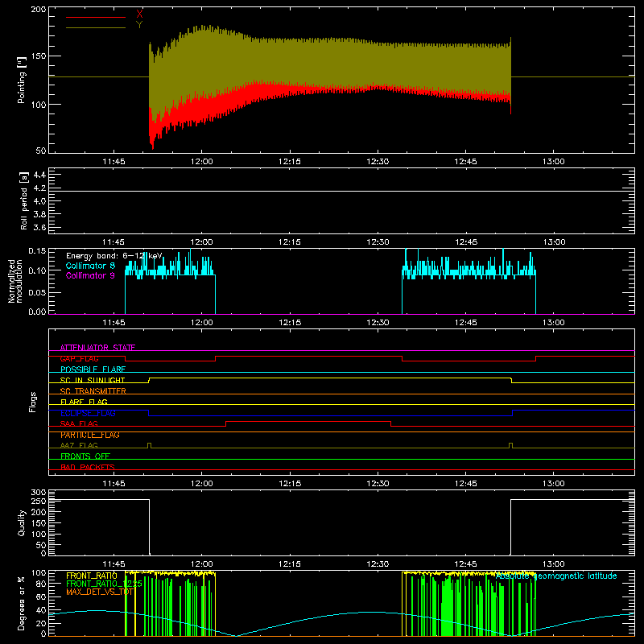The height and width of the screenshot is (644, 644).
Task: Click the 150 tick on the Pointing axis
Action: (39, 56)
